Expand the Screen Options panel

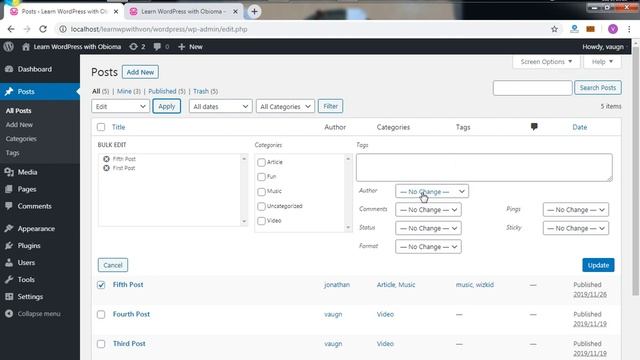coord(546,62)
